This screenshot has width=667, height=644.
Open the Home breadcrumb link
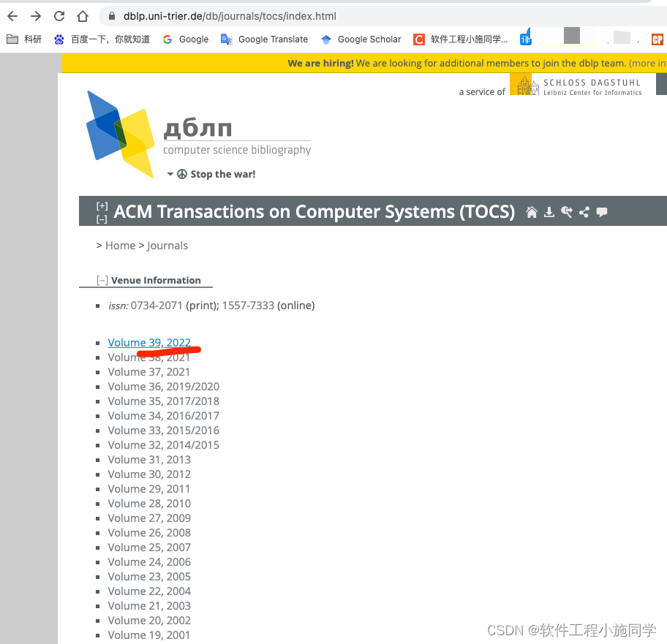[x=121, y=246]
